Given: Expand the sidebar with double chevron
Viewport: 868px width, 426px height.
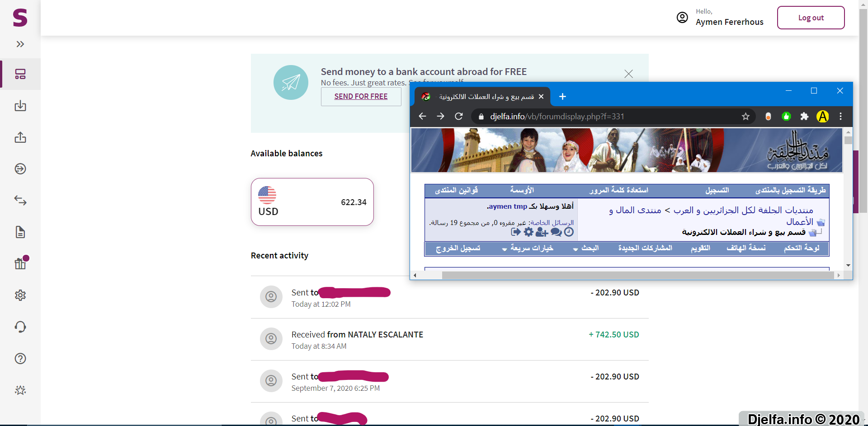Looking at the screenshot, I should click(x=20, y=44).
